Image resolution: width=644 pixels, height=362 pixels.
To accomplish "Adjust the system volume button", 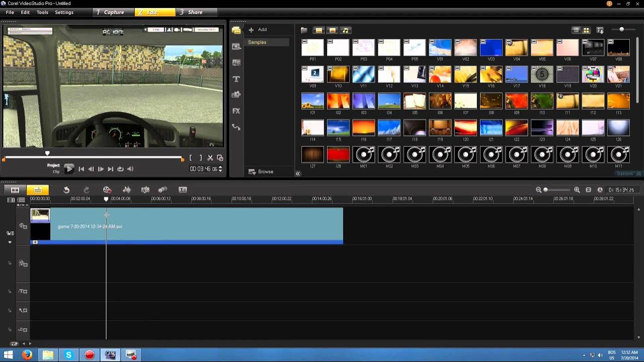I will [130, 169].
